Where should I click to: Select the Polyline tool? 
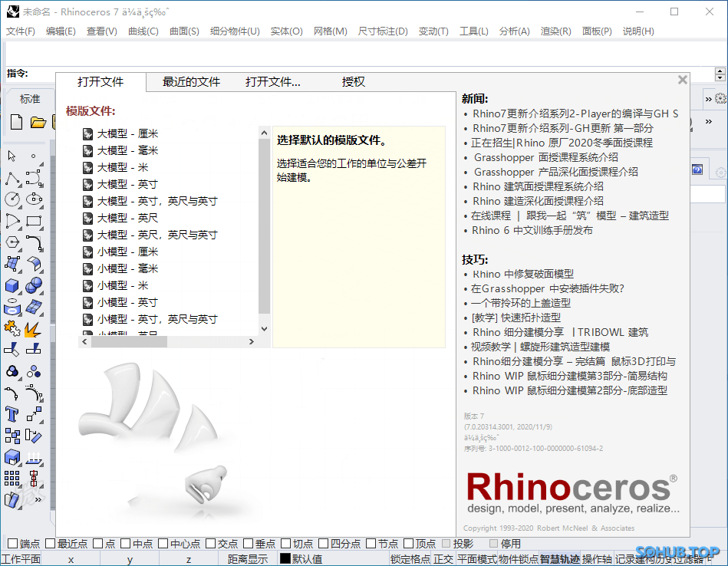(x=12, y=178)
